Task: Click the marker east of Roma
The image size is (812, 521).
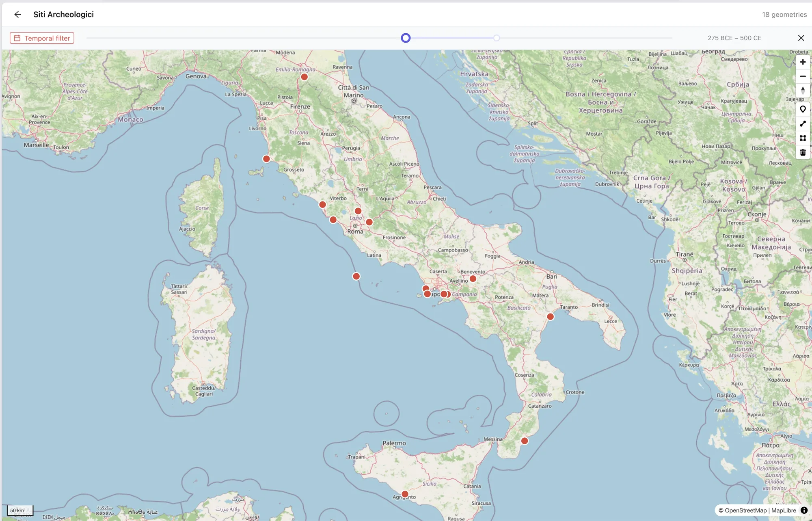Action: [x=369, y=222]
